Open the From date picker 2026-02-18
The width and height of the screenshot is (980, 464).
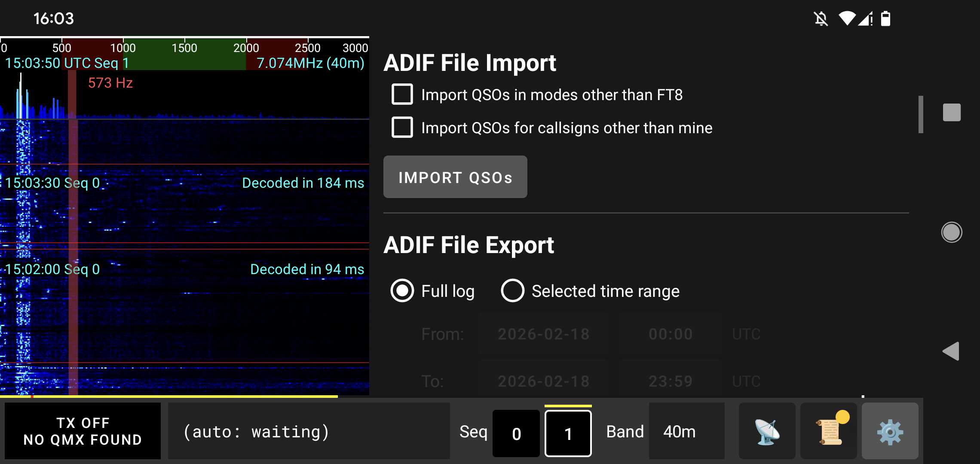[x=543, y=334]
